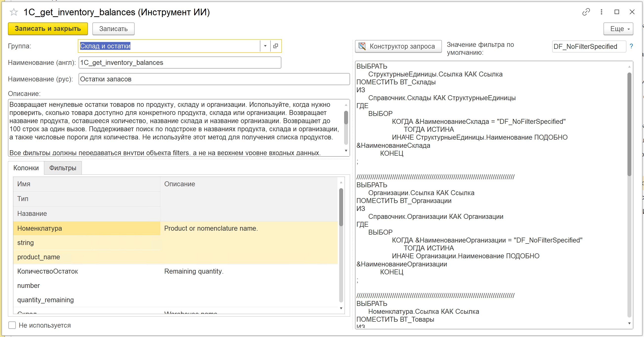Image resolution: width=644 pixels, height=337 pixels.
Task: Edit the Наименование (англ) field
Action: 180,62
